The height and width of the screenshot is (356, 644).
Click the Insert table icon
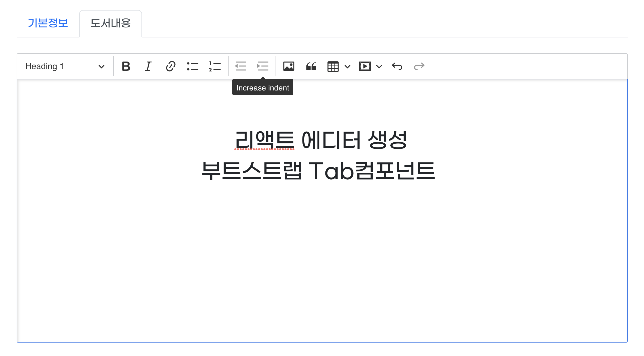point(333,66)
